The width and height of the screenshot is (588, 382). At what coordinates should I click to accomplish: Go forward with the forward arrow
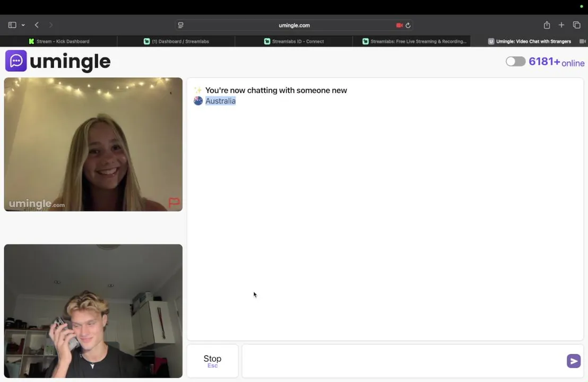coord(50,25)
